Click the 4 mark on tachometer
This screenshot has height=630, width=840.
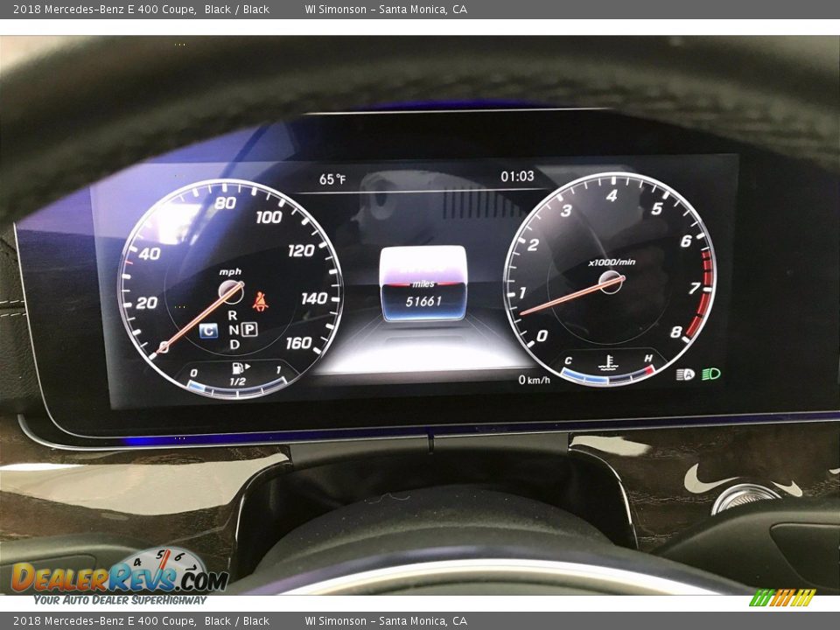[612, 195]
